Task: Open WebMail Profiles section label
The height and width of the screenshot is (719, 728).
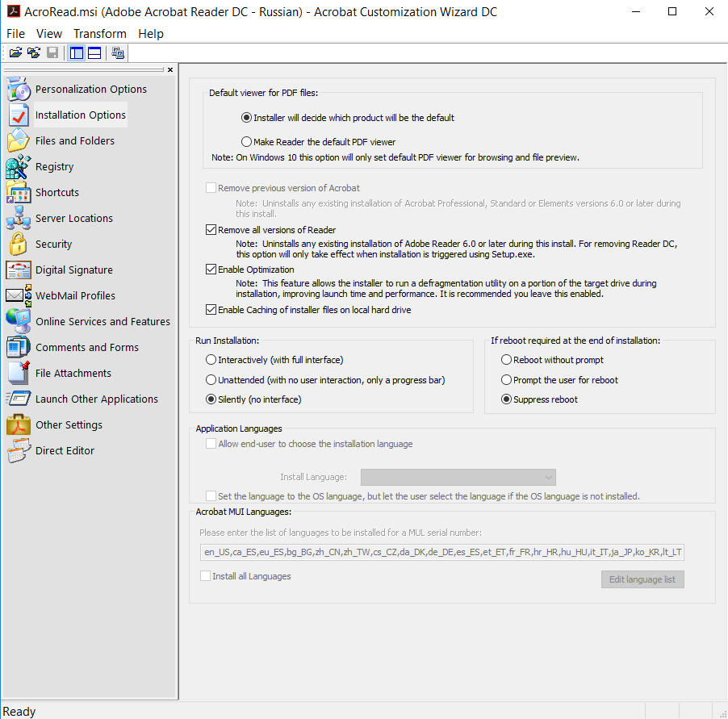Action: click(x=75, y=295)
